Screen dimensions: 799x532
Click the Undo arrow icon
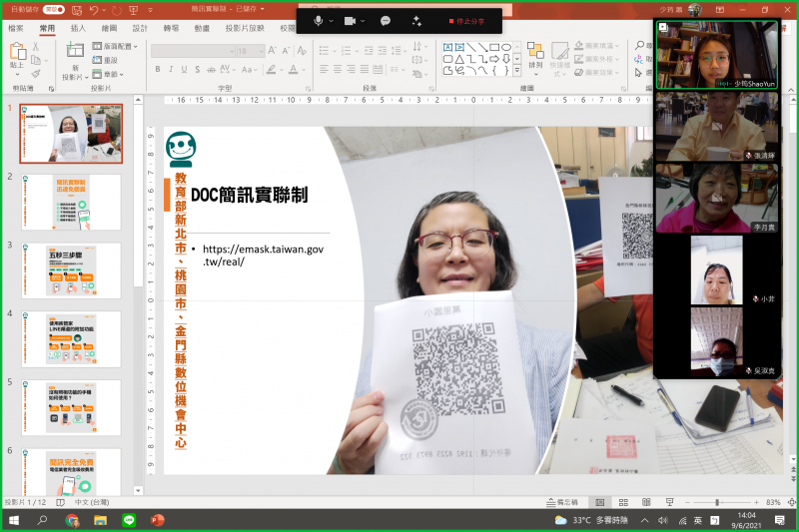(93, 9)
